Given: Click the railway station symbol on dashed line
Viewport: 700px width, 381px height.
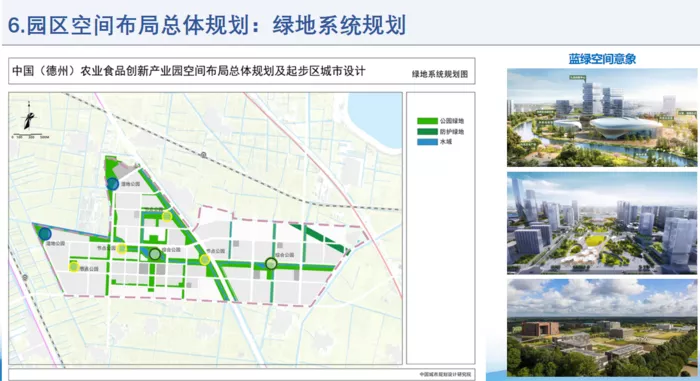Looking at the screenshot, I should click(204, 155).
